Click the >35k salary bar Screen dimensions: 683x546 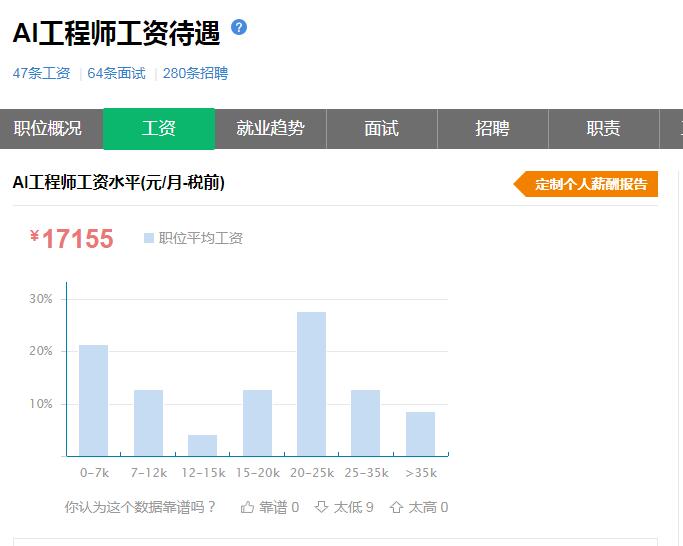420,434
